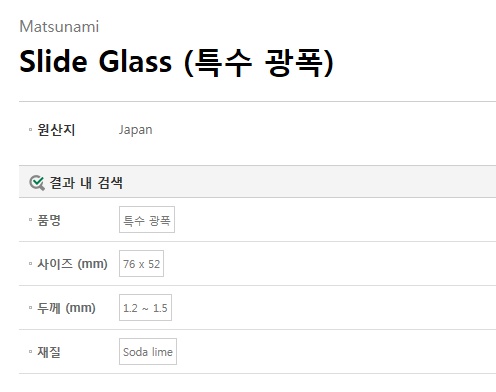
Task: Select the 특수 광폭 product name filter
Action: tap(147, 220)
